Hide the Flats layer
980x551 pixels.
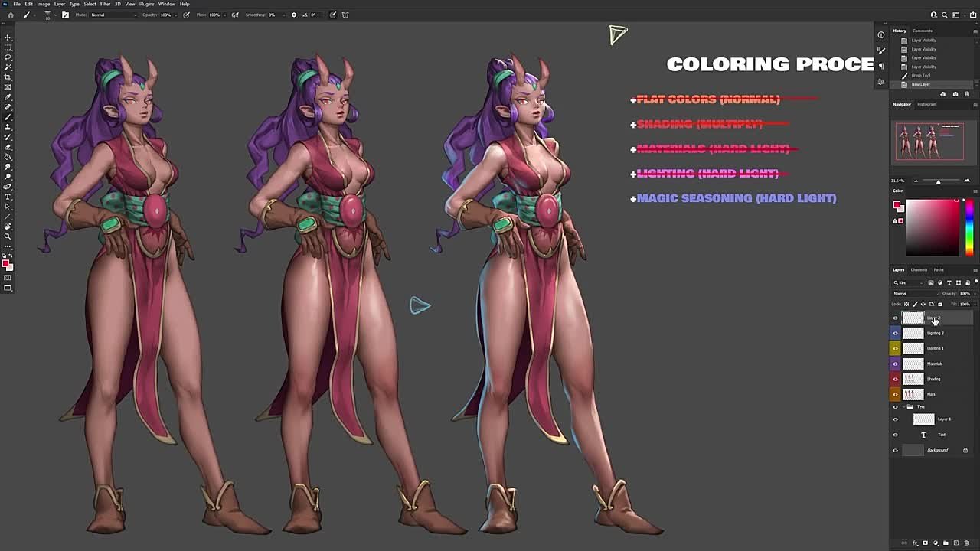(895, 394)
